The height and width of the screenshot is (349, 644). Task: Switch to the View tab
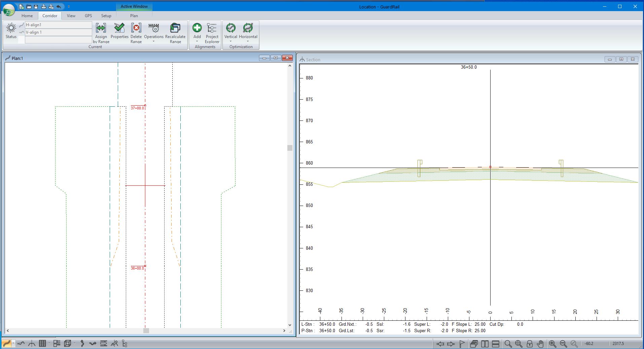(71, 15)
